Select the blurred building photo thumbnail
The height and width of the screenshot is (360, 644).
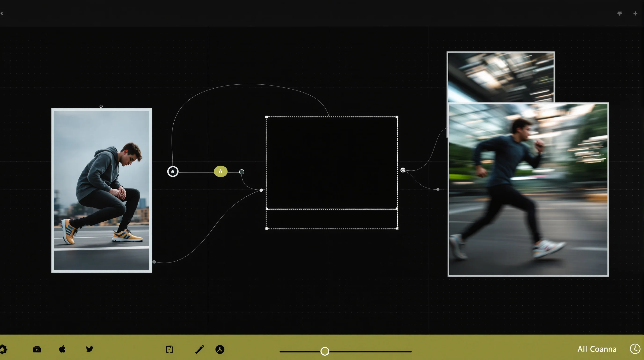(x=501, y=77)
